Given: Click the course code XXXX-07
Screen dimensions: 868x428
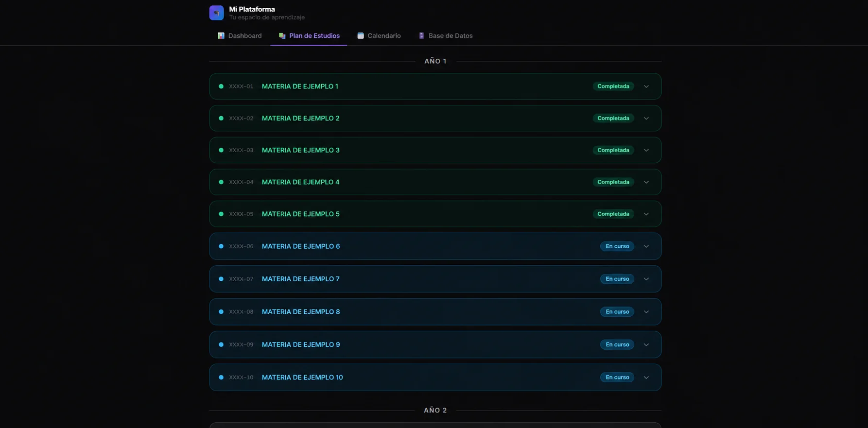Looking at the screenshot, I should tap(241, 279).
